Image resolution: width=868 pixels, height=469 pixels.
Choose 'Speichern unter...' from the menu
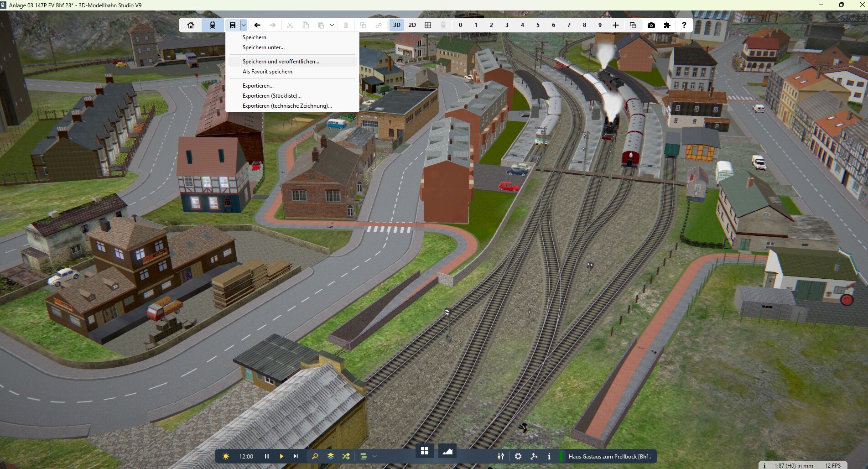(x=263, y=47)
